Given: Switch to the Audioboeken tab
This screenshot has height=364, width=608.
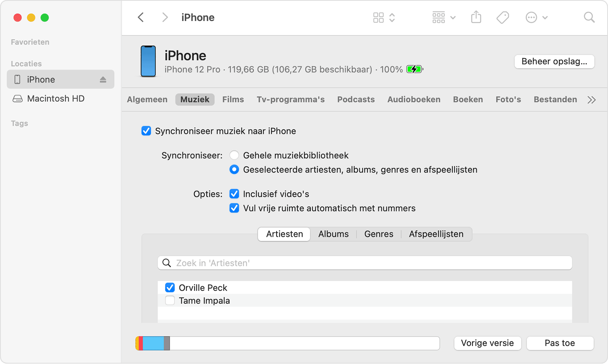Looking at the screenshot, I should click(x=414, y=99).
